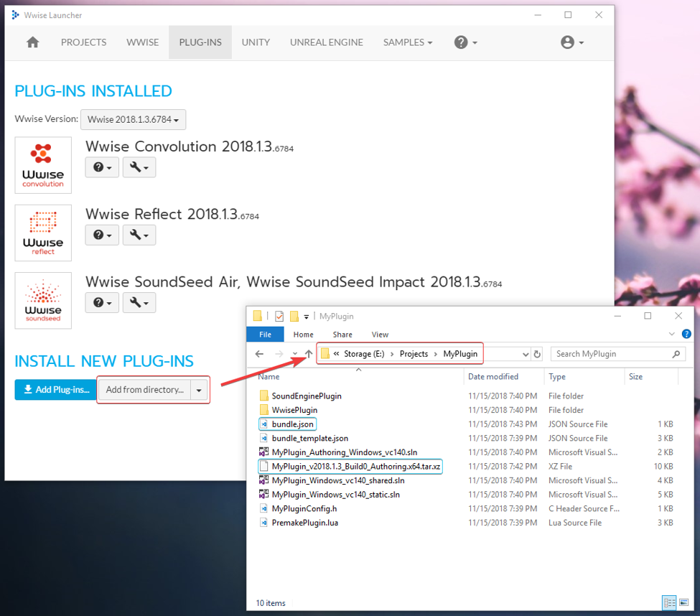
Task: Open the Unreal Engine tab
Action: pyautogui.click(x=327, y=42)
